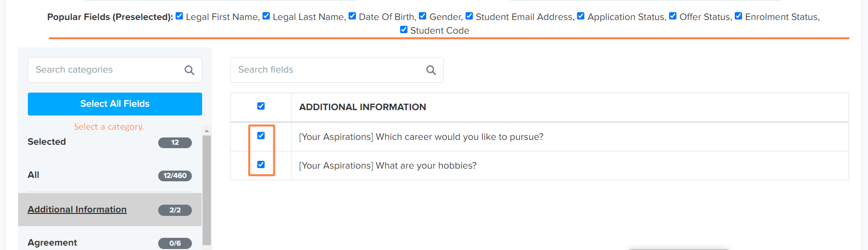Click the Select All Fields button
This screenshot has height=250, width=868.
[115, 104]
